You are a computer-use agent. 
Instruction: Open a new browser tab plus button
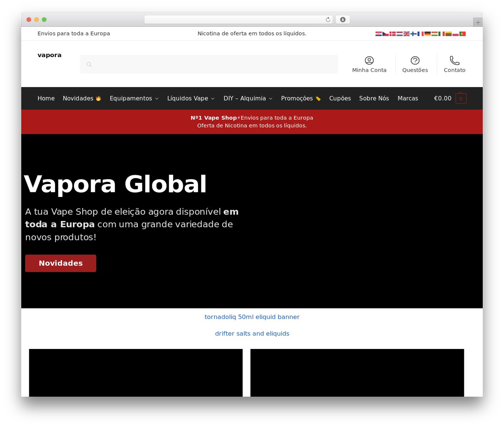coord(478,22)
